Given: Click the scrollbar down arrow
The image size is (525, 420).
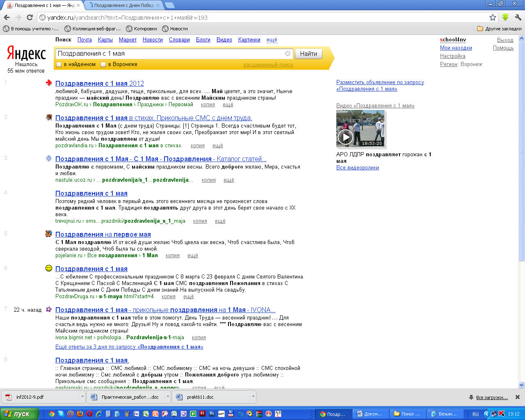Looking at the screenshot, I should tap(521, 385).
